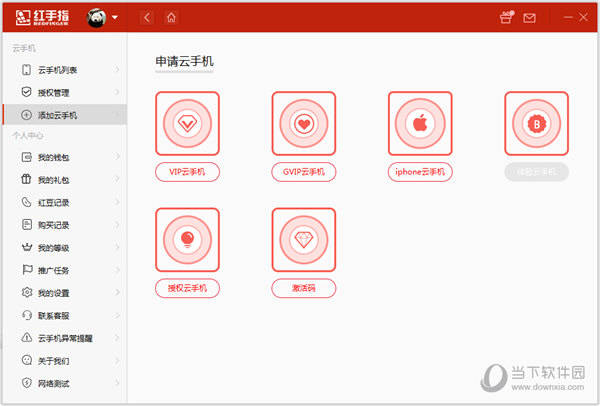Viewport: 600px width, 406px height.
Task: Open 我的等级 sidebar entry
Action: pyautogui.click(x=65, y=248)
